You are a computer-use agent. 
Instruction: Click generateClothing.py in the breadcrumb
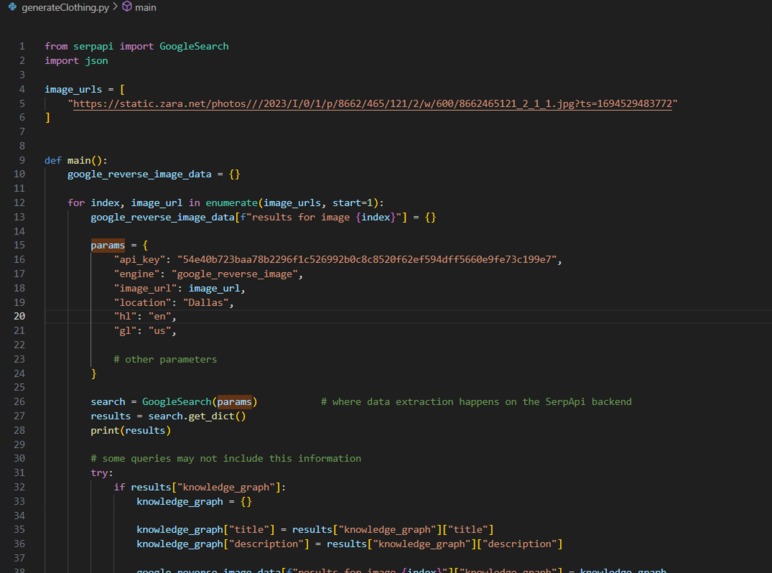point(65,7)
